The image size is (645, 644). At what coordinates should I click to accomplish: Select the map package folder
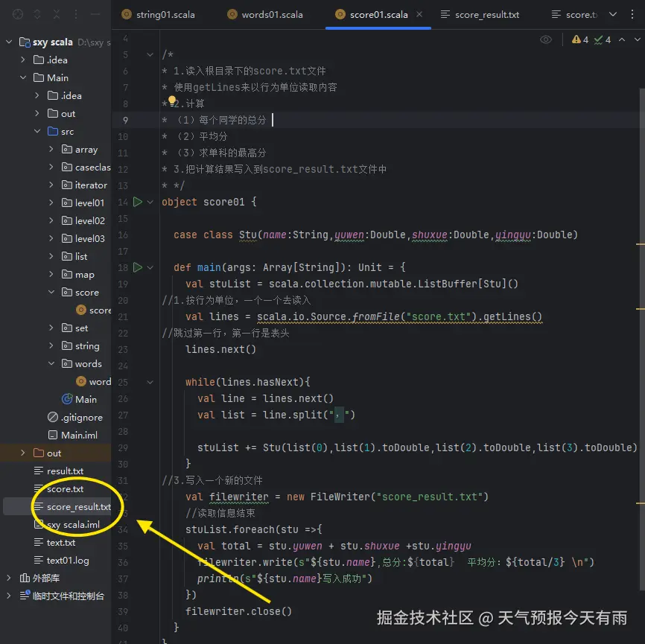[x=77, y=274]
